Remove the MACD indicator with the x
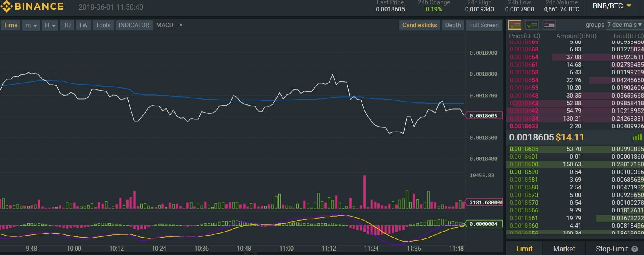 pos(181,25)
